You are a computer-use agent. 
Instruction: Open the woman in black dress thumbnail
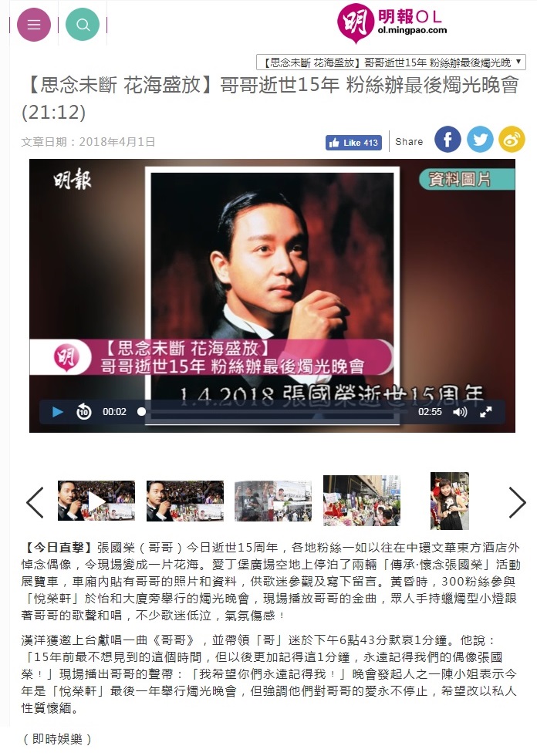pyautogui.click(x=450, y=501)
